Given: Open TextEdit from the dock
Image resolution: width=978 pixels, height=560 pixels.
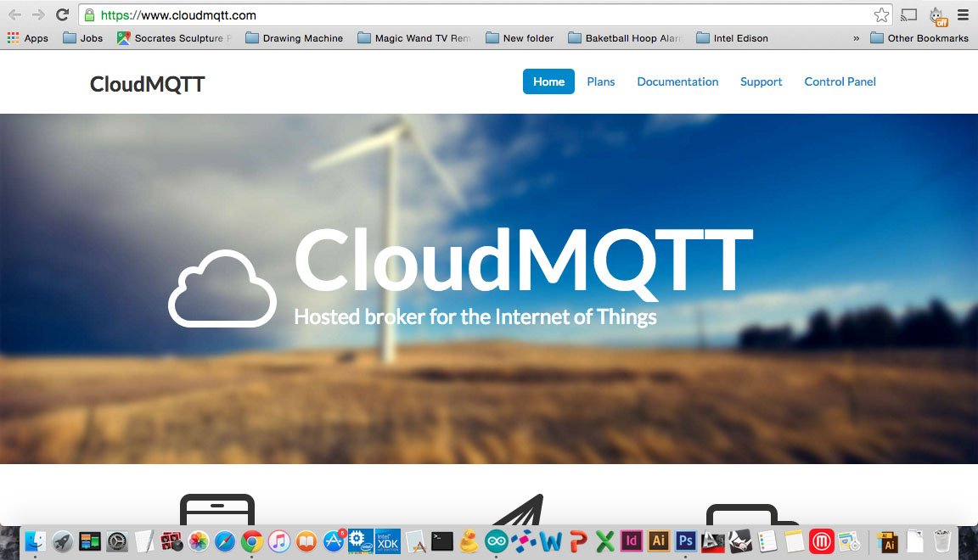Looking at the screenshot, I should 144,541.
